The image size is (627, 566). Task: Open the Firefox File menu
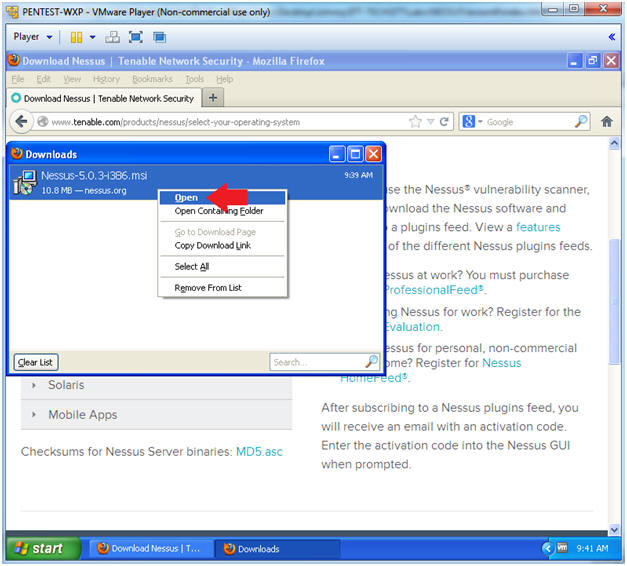18,79
